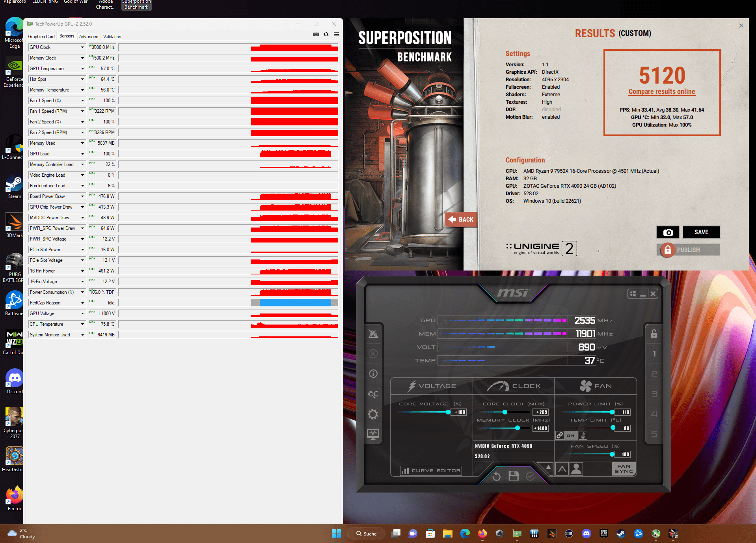Open the Afterburner hardware monitor icon

click(373, 434)
